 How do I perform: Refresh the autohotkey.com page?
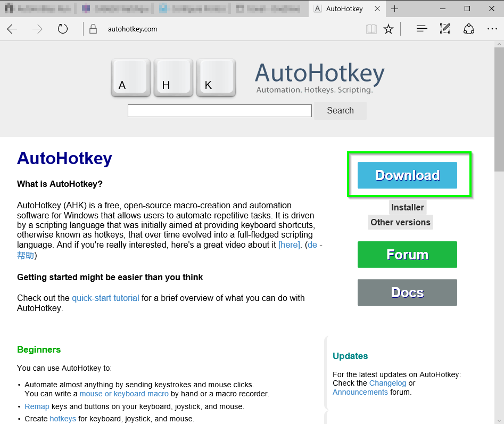click(63, 29)
